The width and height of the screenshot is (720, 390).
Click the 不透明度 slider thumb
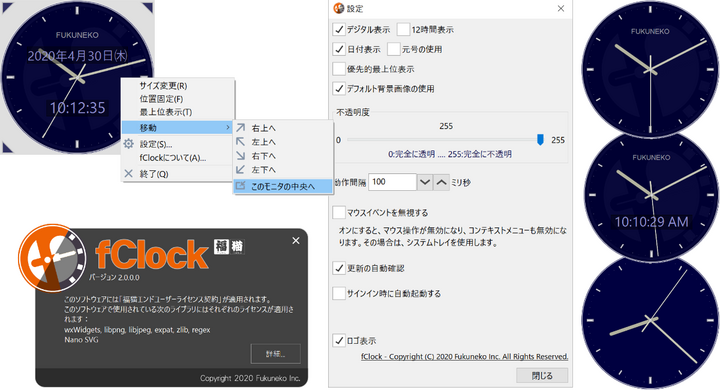[x=540, y=140]
